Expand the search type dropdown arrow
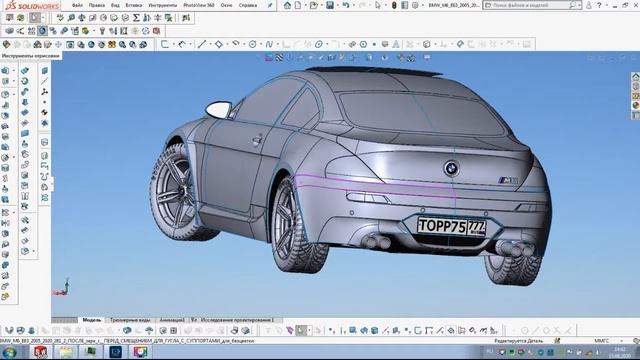 click(x=579, y=5)
